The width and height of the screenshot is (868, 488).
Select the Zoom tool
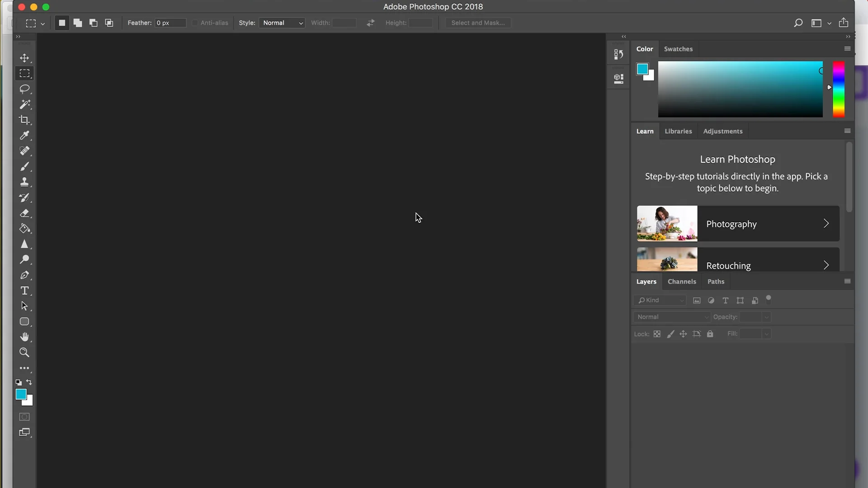click(x=25, y=352)
